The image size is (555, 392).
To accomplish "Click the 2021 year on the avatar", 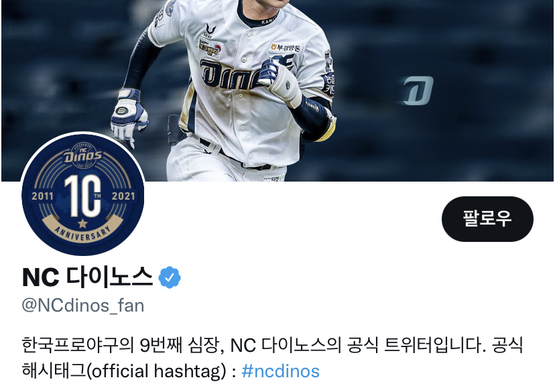I will (123, 196).
